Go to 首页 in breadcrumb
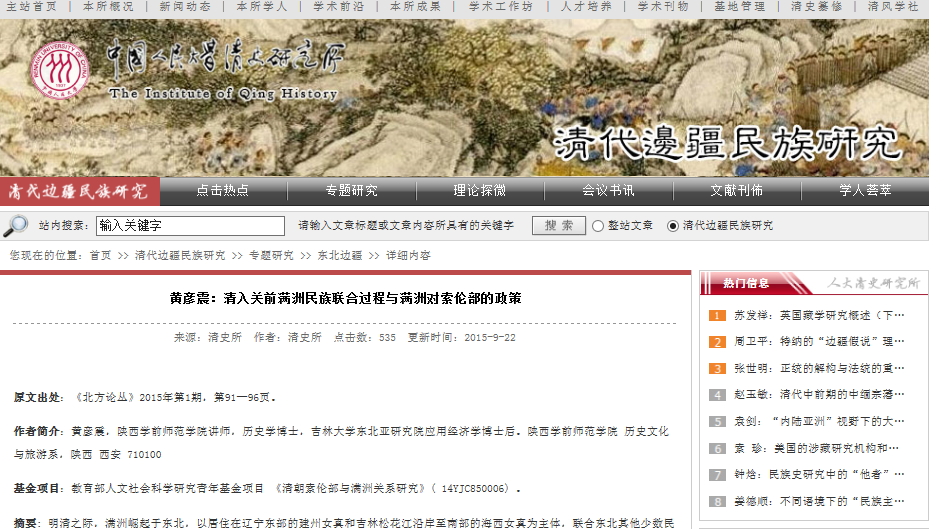Viewport: 929px width, 529px height. (100, 255)
